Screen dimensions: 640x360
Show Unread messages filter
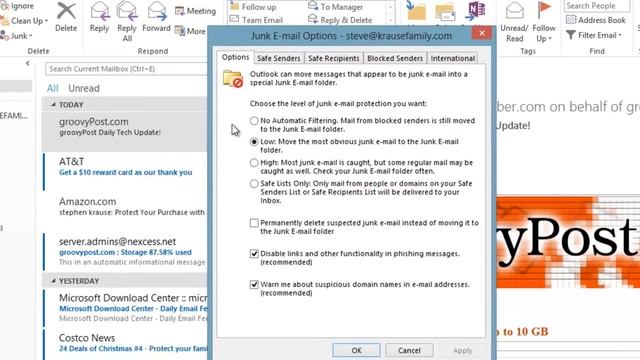pos(84,88)
